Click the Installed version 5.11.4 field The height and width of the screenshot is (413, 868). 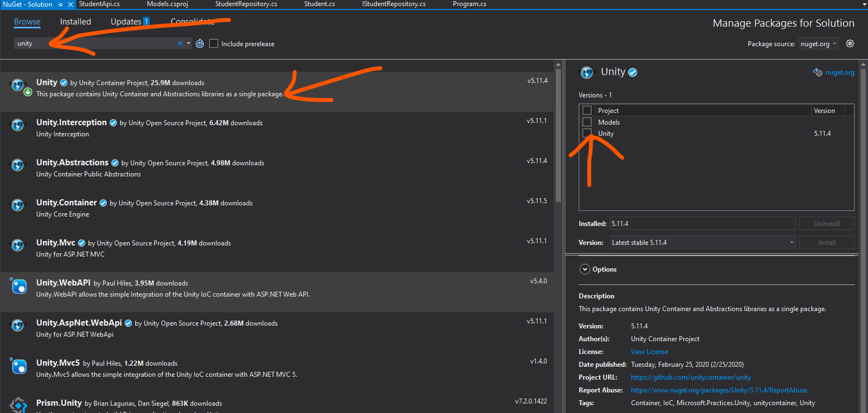point(703,224)
